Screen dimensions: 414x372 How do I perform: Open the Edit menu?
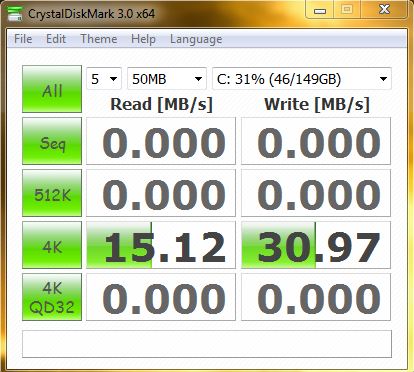(56, 39)
